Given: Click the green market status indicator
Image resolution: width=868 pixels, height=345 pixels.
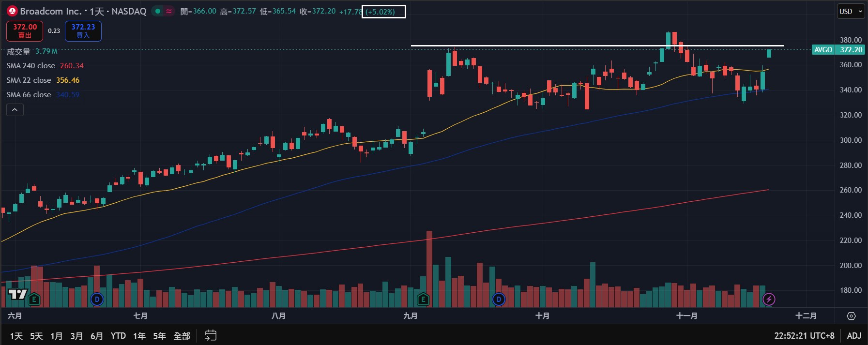Looking at the screenshot, I should (x=158, y=11).
